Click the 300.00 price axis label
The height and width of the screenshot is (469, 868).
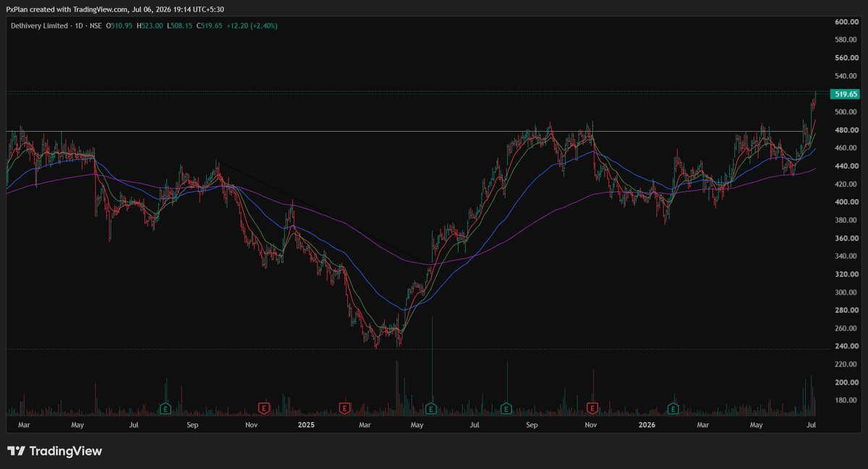(846, 292)
